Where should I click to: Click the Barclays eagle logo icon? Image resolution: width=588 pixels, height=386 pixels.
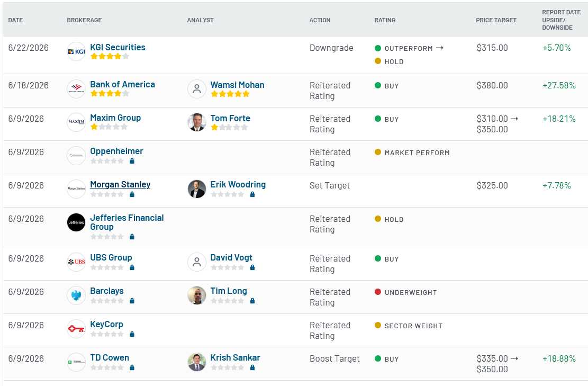[x=76, y=295]
